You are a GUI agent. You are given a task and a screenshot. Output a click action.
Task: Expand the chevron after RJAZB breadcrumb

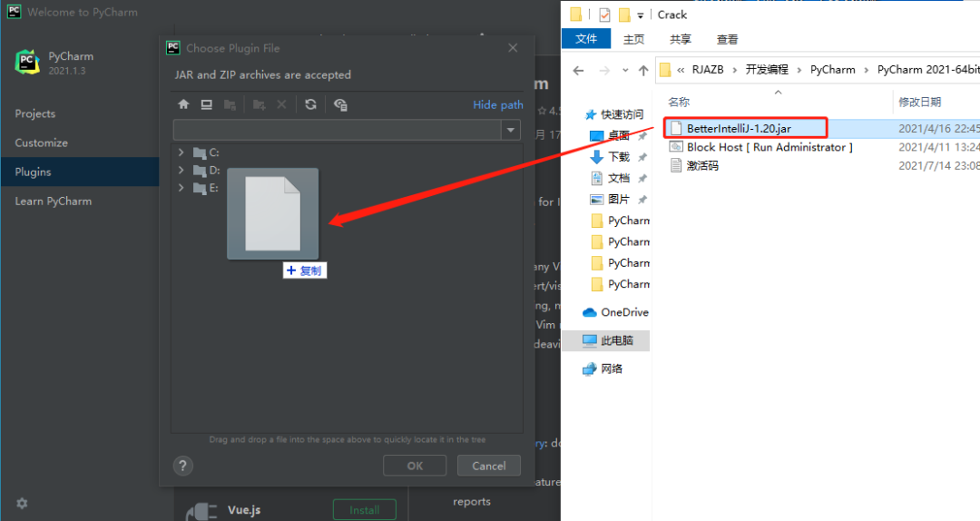point(734,70)
